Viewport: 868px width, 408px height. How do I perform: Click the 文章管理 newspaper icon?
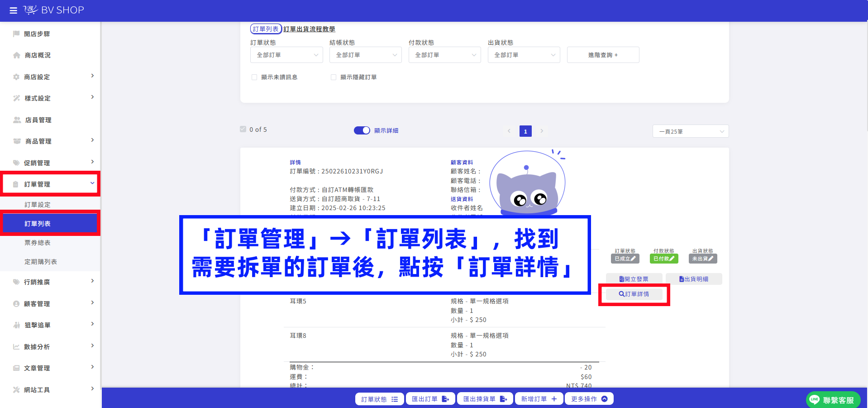tap(16, 368)
